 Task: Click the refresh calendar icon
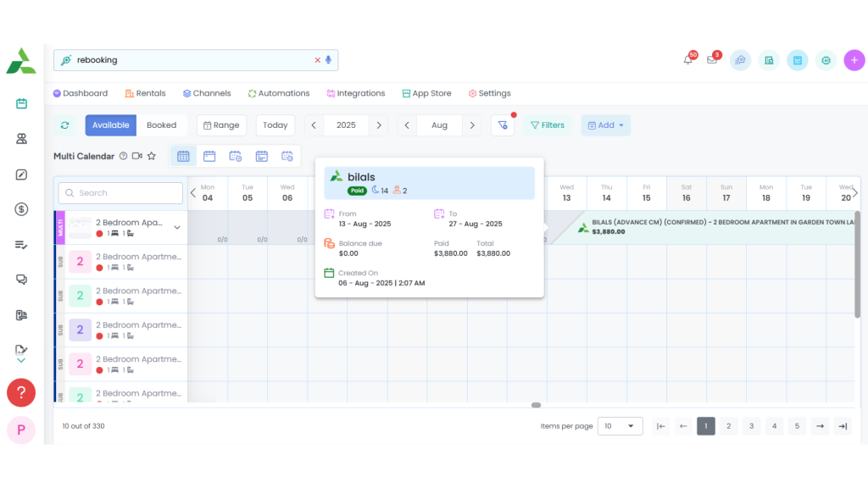(64, 125)
